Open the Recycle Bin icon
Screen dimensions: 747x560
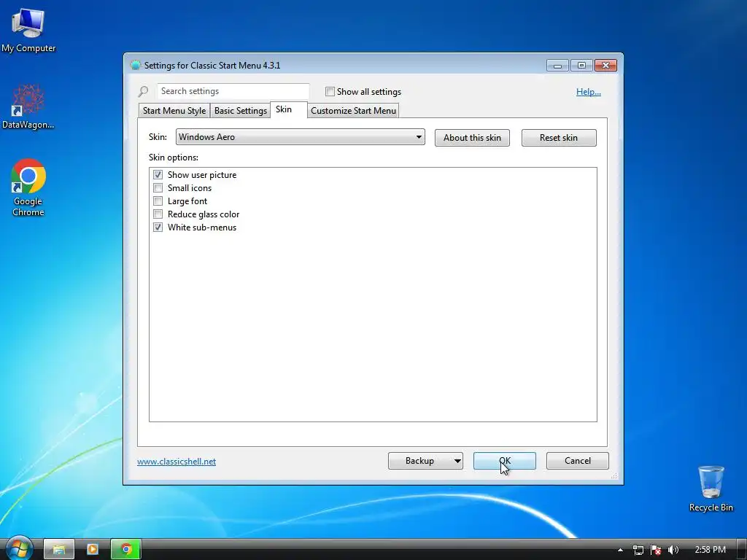[x=711, y=489]
